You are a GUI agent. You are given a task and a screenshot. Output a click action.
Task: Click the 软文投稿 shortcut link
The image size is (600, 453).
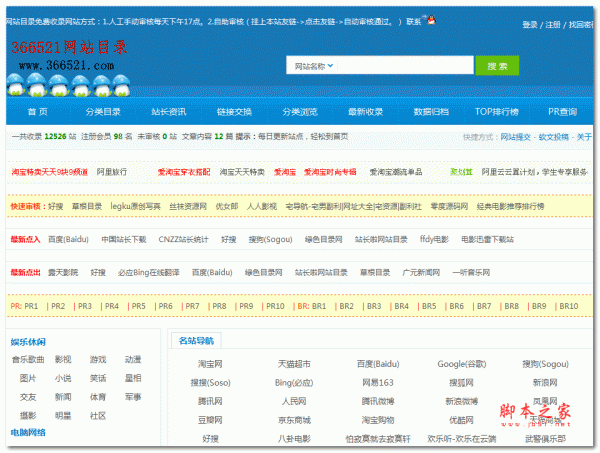[554, 137]
